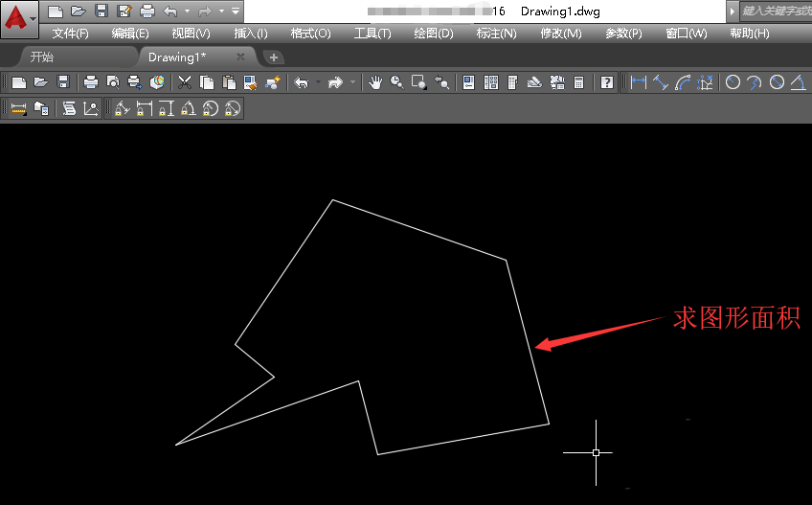This screenshot has height=505, width=812.
Task: Select the Radius dimension tool
Action: click(733, 81)
